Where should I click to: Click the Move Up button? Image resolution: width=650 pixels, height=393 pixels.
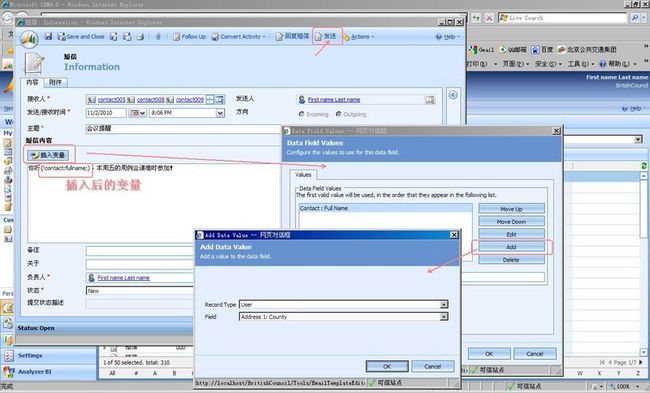coord(511,209)
